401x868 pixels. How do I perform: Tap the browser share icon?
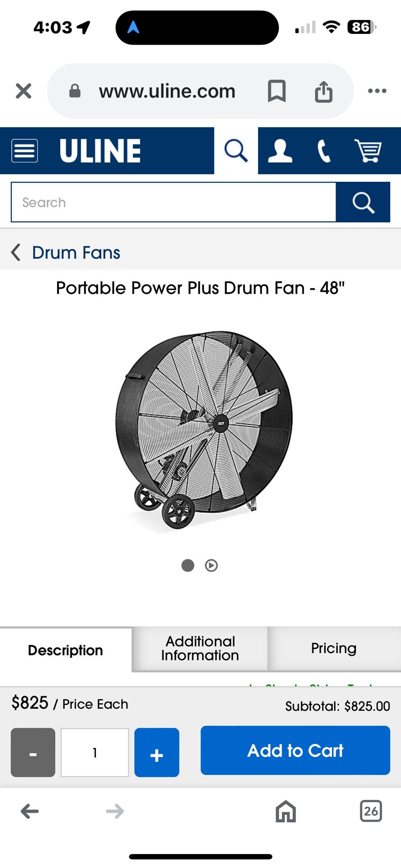(324, 91)
